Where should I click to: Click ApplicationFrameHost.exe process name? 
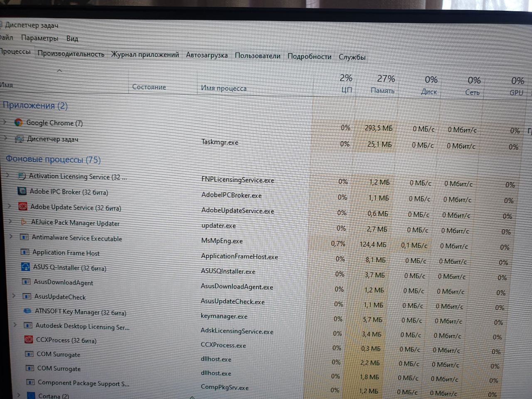[240, 256]
